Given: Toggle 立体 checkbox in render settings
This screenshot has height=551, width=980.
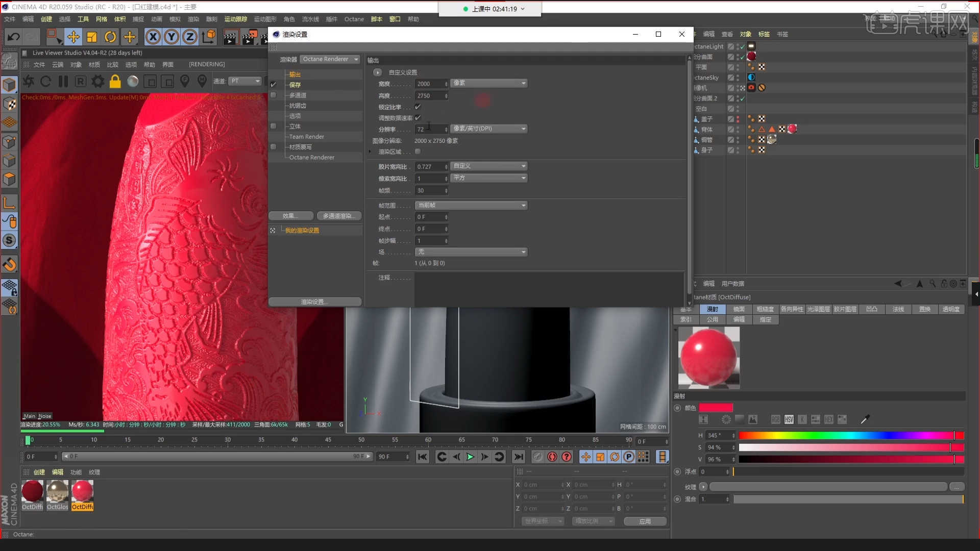Looking at the screenshot, I should tap(273, 126).
